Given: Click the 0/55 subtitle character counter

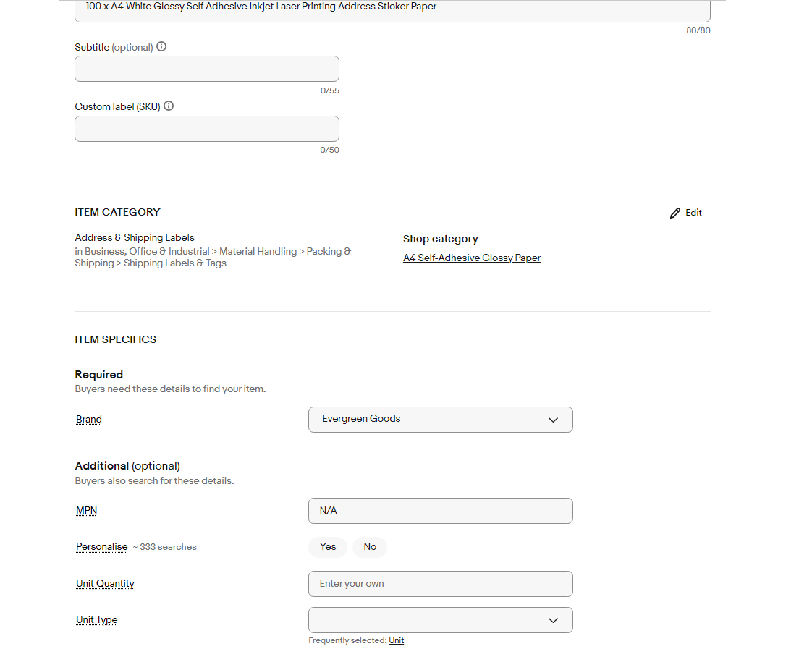Looking at the screenshot, I should [330, 90].
